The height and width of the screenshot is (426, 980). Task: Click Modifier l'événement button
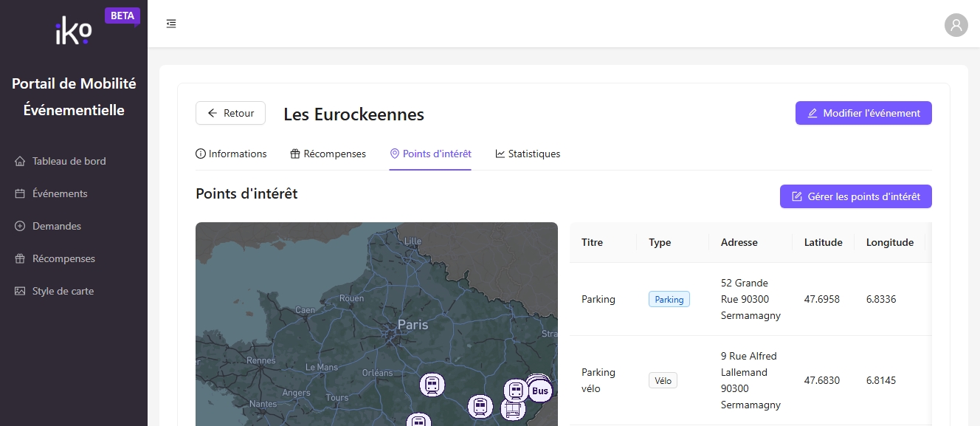coord(863,113)
